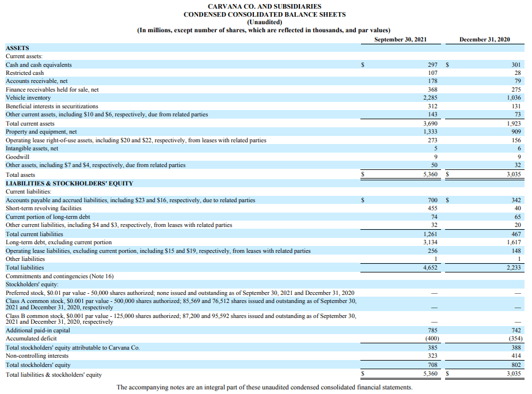Screen dimensions: 532x394
Task: Select the 'Vehicle inventory' row label
Action: [28, 98]
